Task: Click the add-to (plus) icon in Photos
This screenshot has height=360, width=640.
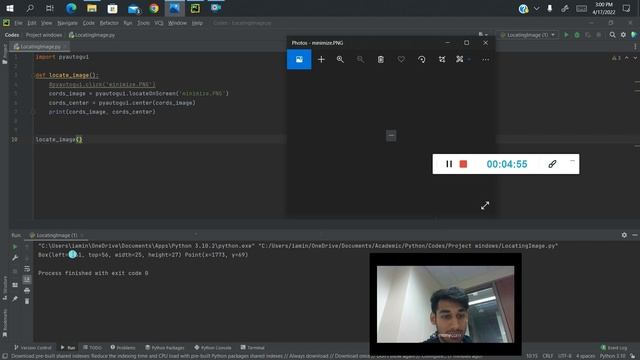Action: 321,60
